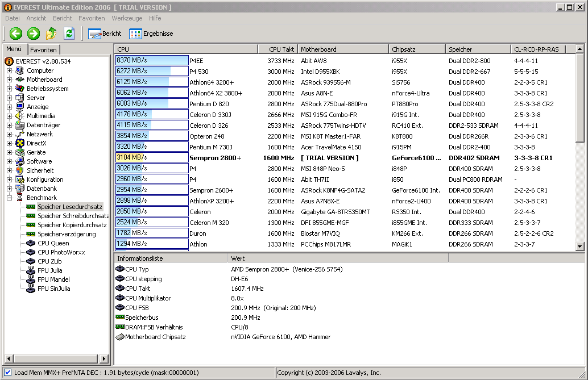Click the Computer tree icon
Screen dimensions: 588x380
[20, 70]
